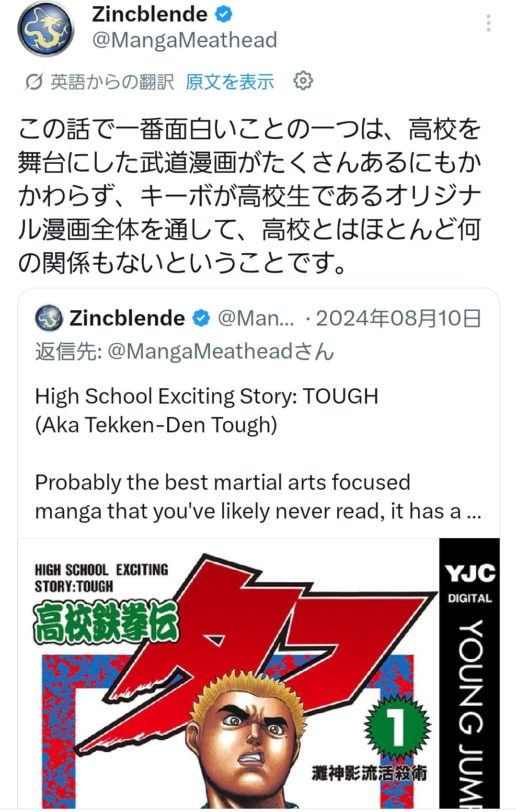Image resolution: width=516 pixels, height=812 pixels.
Task: Click the 2024年08月10日 date stamp
Action: (x=399, y=318)
